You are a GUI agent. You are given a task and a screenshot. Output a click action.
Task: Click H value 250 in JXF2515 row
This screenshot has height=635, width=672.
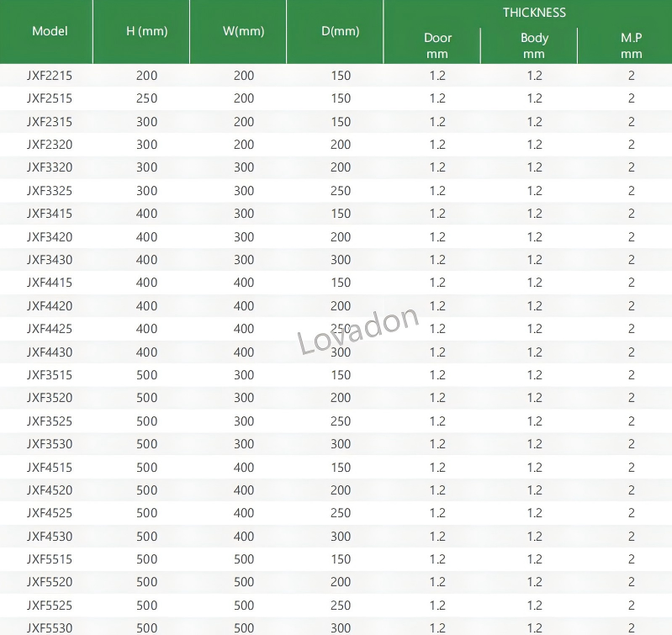coord(146,98)
